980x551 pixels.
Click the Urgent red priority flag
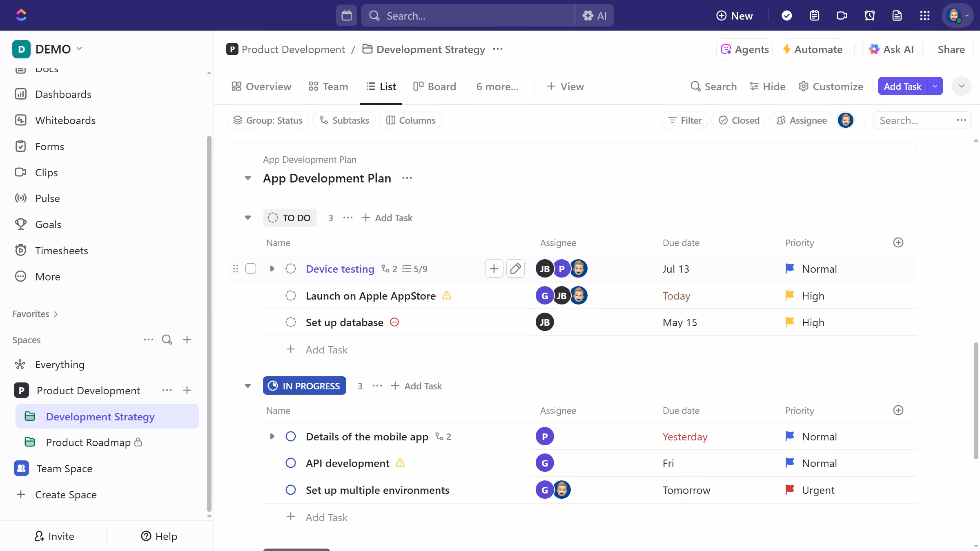point(790,490)
